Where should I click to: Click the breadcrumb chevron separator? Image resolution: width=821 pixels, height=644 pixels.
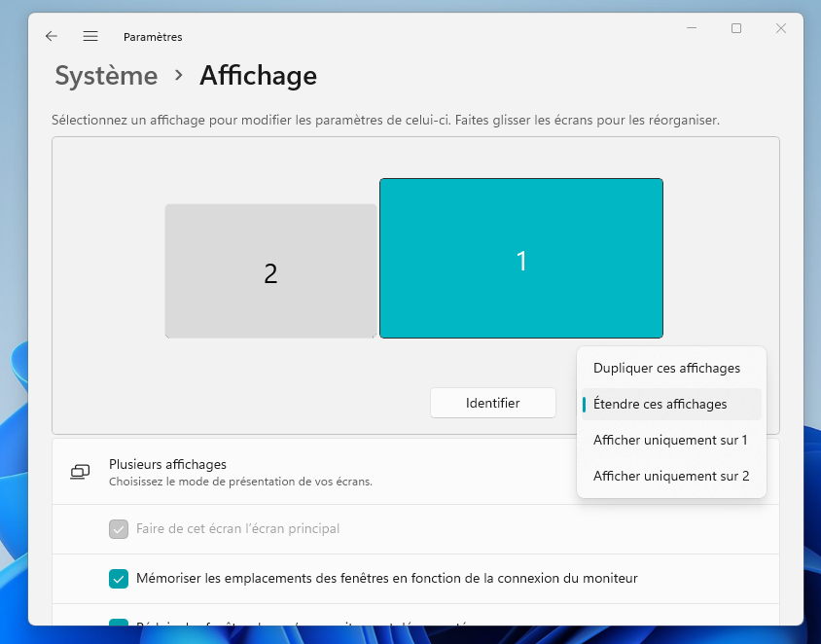coord(179,76)
